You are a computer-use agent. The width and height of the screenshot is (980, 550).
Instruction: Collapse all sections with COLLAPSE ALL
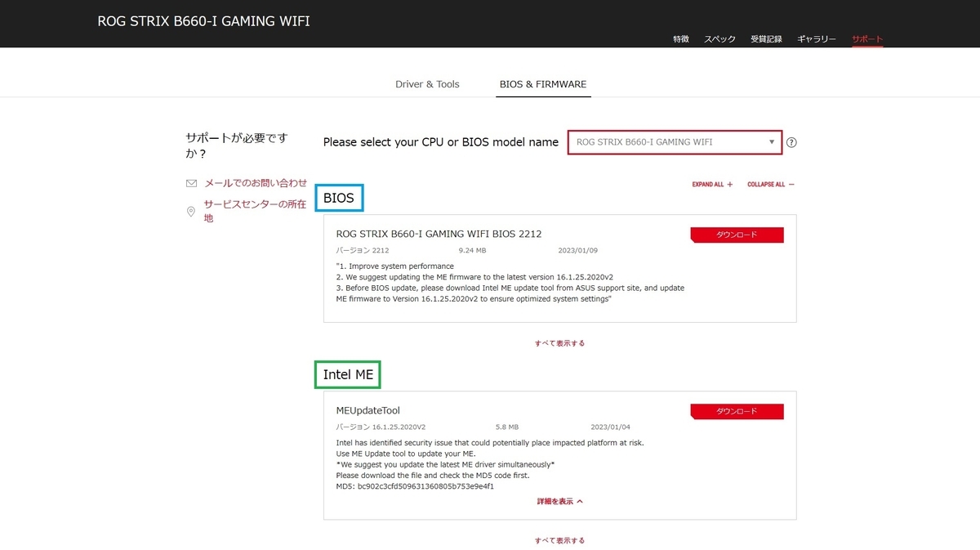(x=770, y=185)
